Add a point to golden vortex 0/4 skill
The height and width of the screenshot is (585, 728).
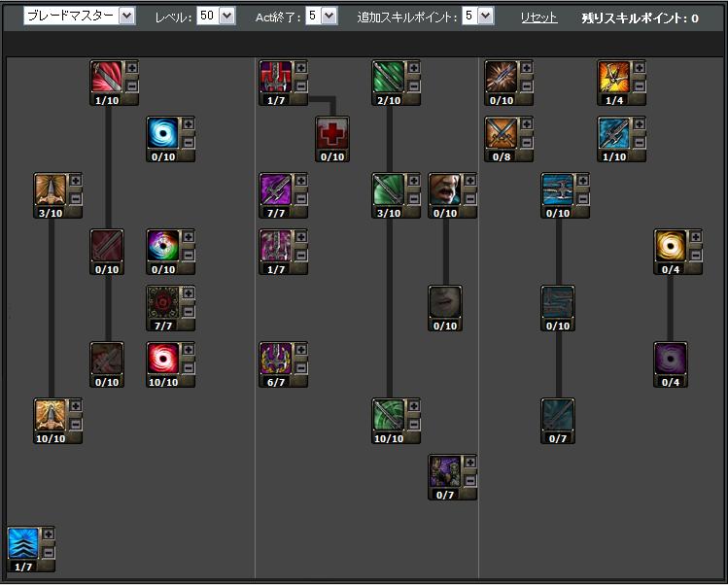696,237
